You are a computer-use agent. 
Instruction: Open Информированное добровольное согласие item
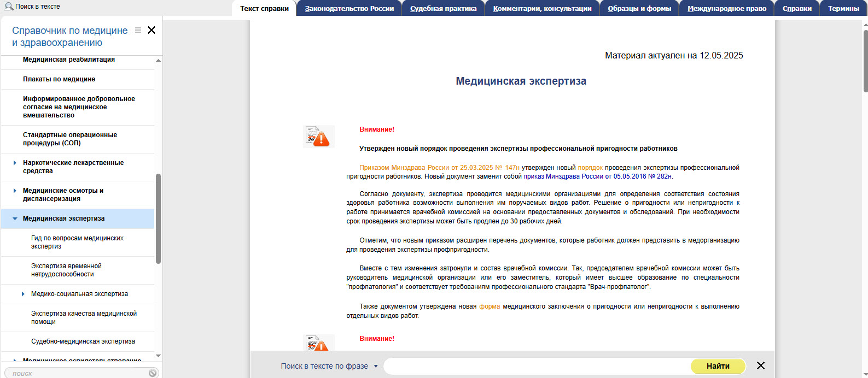(x=78, y=107)
